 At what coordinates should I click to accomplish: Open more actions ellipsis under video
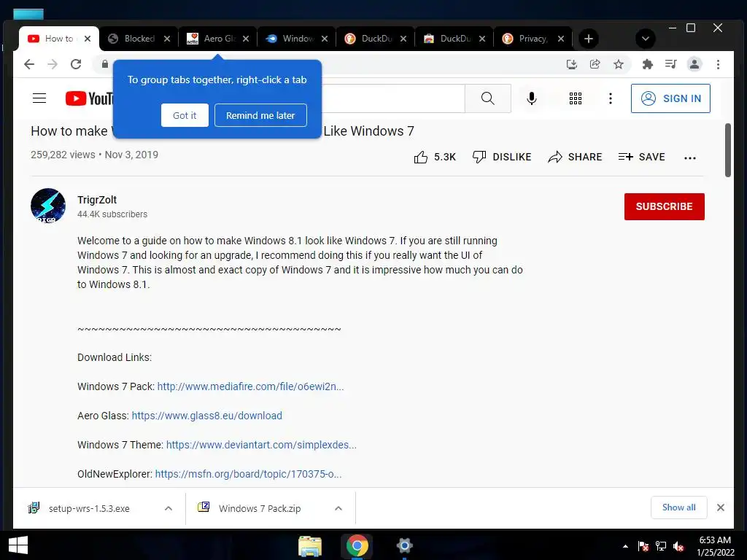[x=690, y=157]
